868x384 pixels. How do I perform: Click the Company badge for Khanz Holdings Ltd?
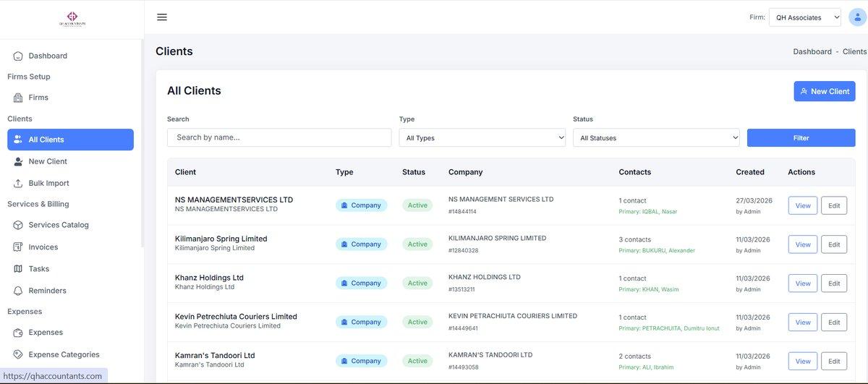[361, 283]
